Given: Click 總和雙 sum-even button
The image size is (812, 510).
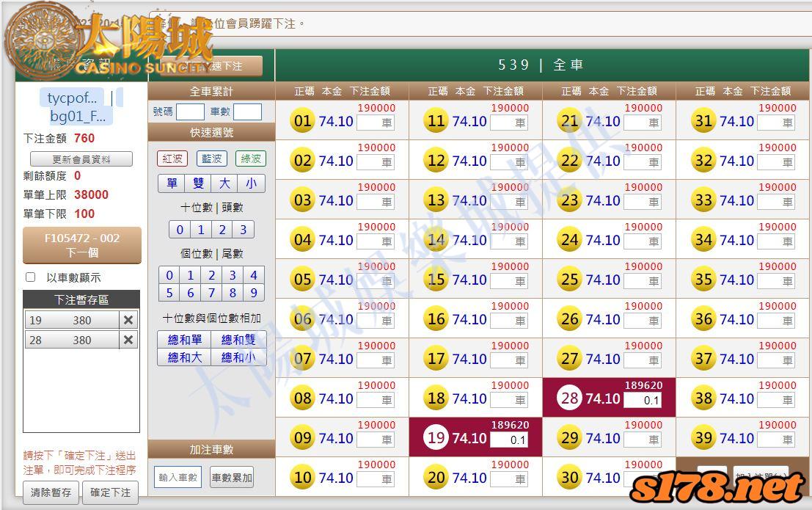Looking at the screenshot, I should pos(238,340).
